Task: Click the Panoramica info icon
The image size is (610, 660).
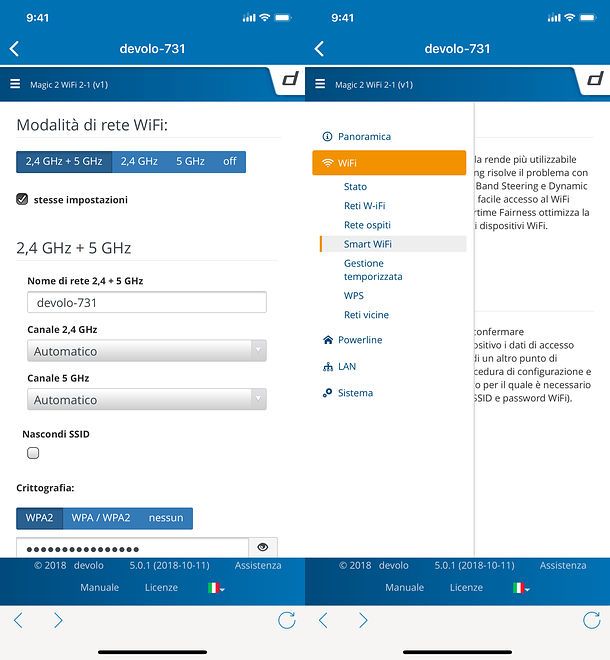Action: click(327, 136)
